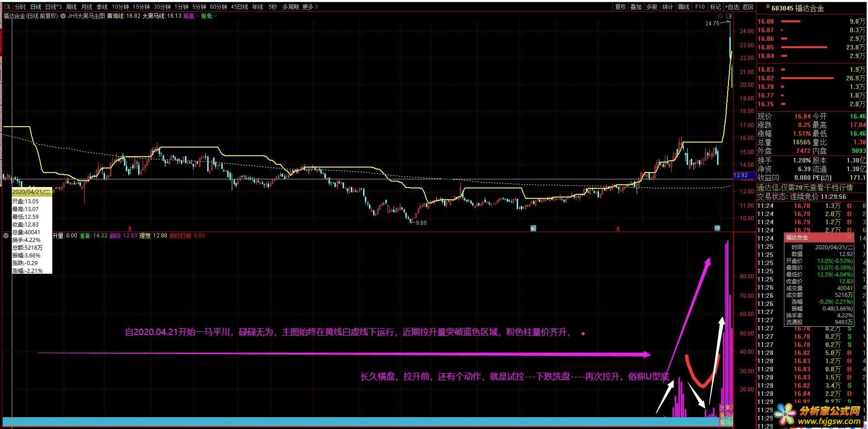Viewport: 868px width, 429px height.
Task: Click the R margin-trading badge before 603045
Action: point(768,7)
